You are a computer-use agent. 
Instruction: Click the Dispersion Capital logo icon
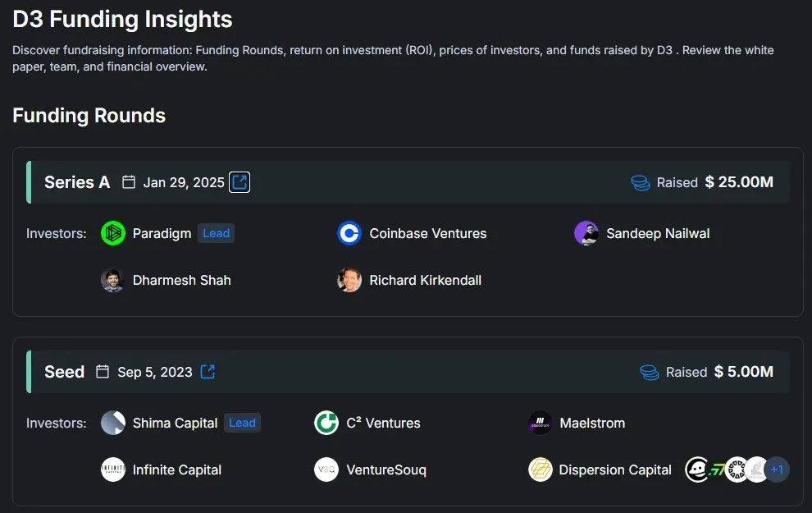tap(541, 469)
